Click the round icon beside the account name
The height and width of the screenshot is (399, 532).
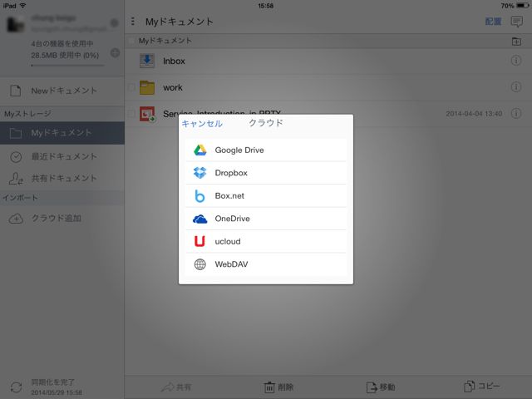tap(115, 23)
